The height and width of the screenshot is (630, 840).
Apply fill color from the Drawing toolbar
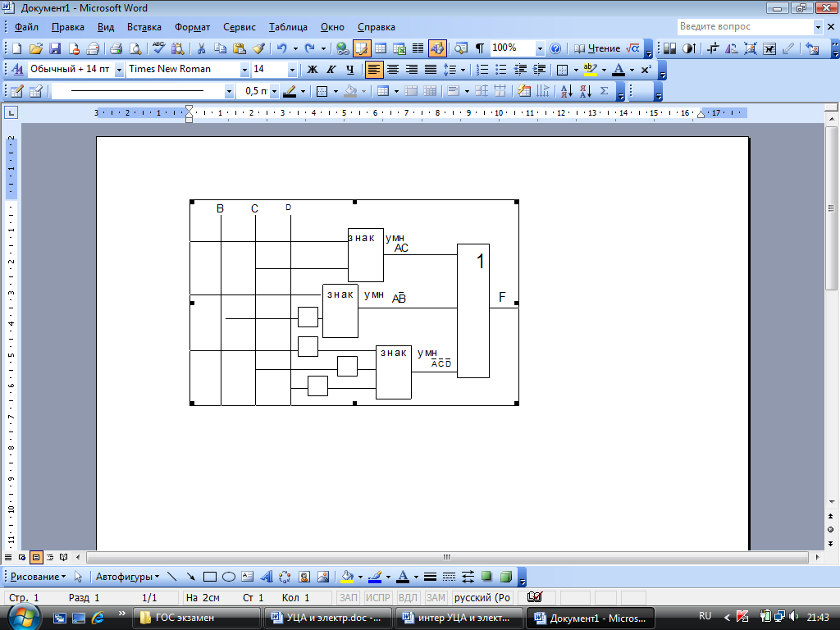347,577
